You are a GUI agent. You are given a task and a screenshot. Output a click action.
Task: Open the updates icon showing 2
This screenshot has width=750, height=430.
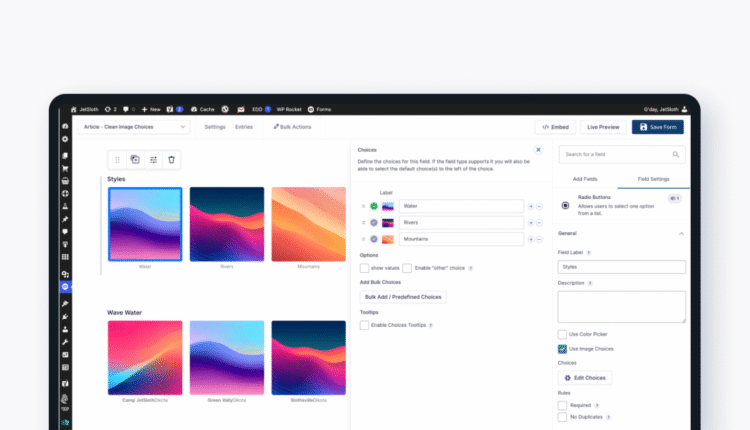click(x=110, y=110)
